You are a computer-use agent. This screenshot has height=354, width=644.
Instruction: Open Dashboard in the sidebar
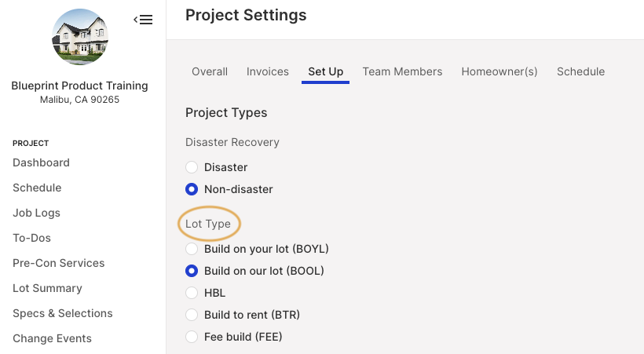[41, 162]
